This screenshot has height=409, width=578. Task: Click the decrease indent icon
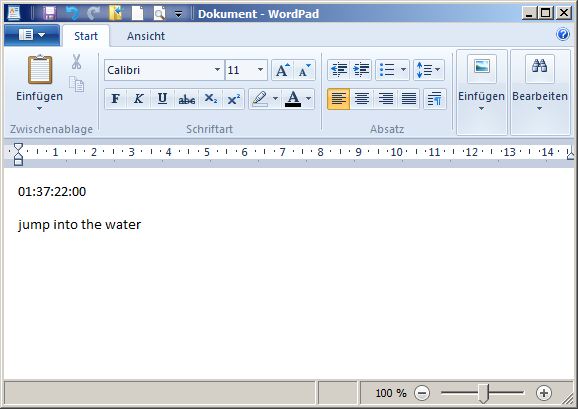click(x=338, y=70)
